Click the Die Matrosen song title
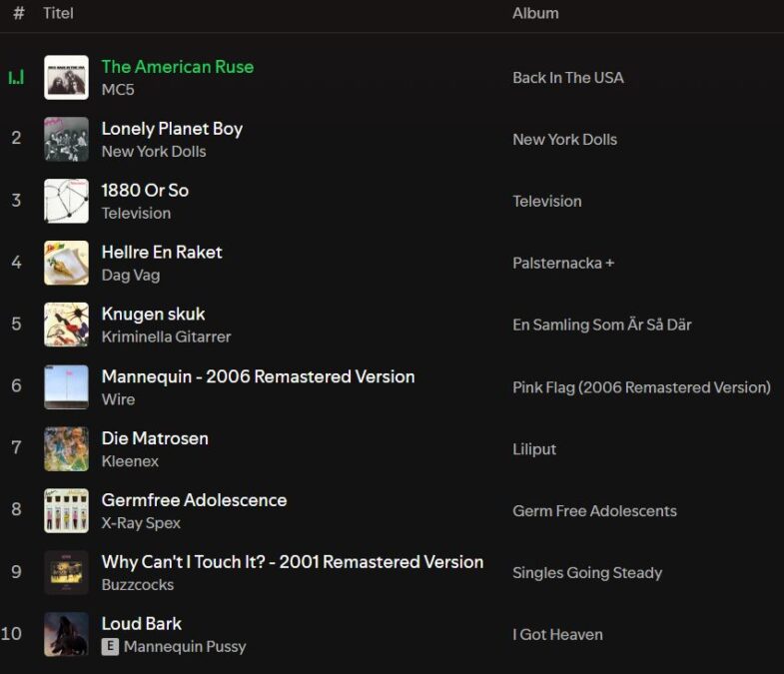784x674 pixels. click(x=155, y=438)
